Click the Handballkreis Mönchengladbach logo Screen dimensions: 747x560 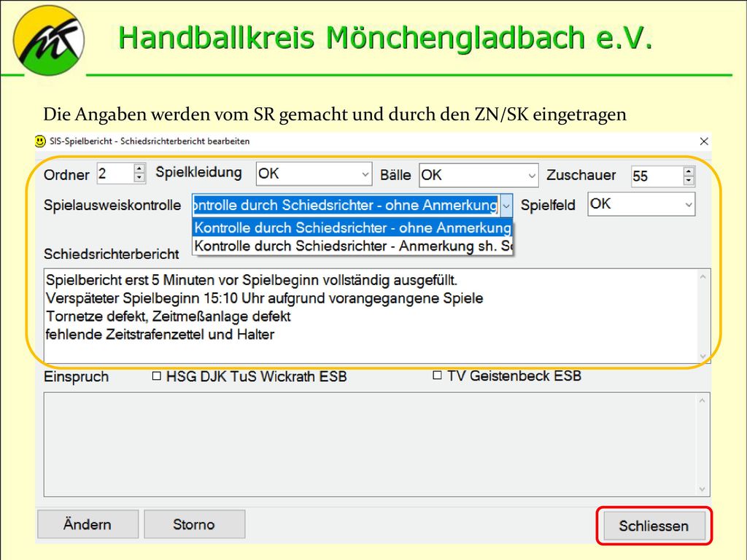[49, 41]
